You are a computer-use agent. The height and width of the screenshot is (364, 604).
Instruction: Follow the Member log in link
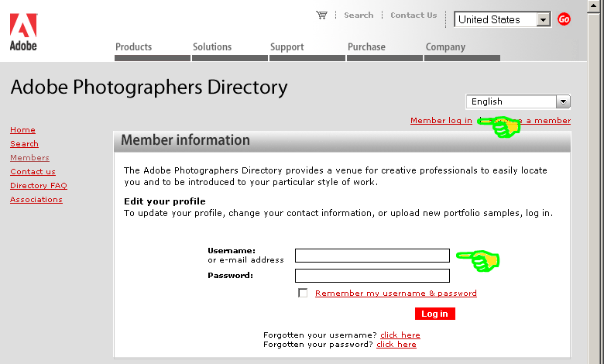tap(441, 121)
